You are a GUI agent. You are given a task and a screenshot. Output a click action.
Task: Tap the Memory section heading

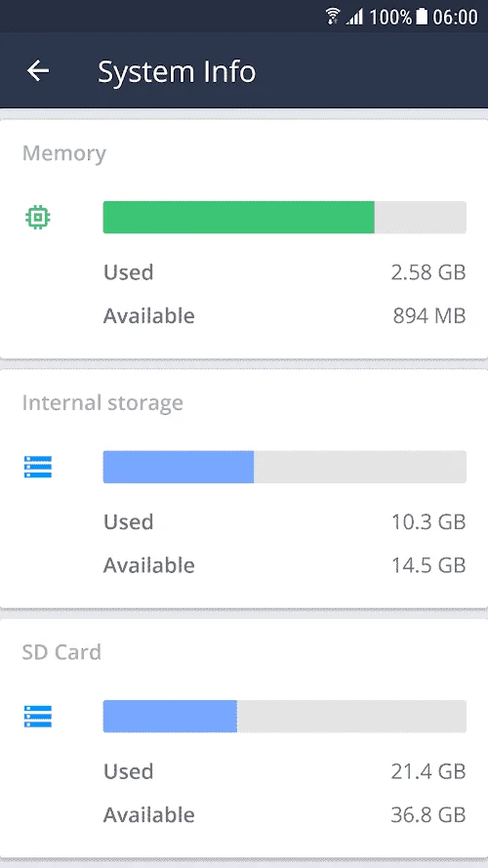(64, 154)
